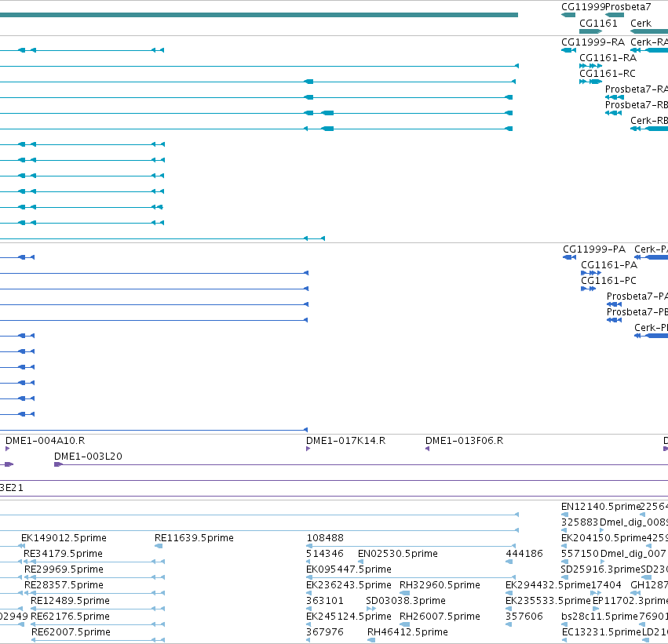
Task: Select the CG1161 gene label
Action: click(x=598, y=24)
